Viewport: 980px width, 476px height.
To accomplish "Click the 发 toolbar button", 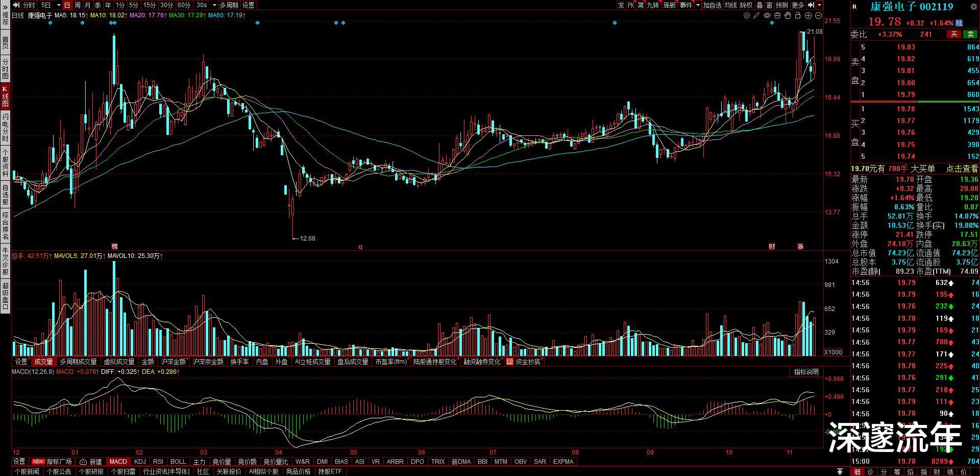I will pyautogui.click(x=621, y=5).
